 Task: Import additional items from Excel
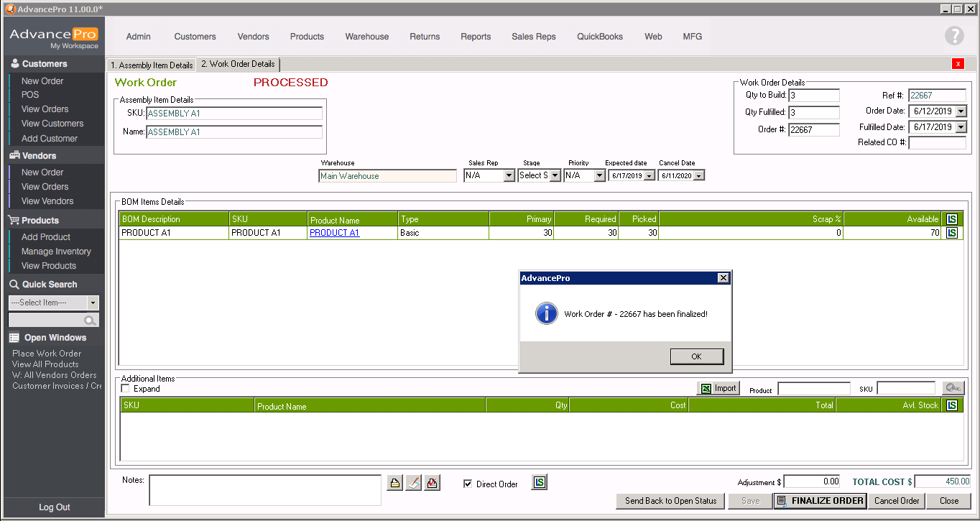tap(718, 388)
